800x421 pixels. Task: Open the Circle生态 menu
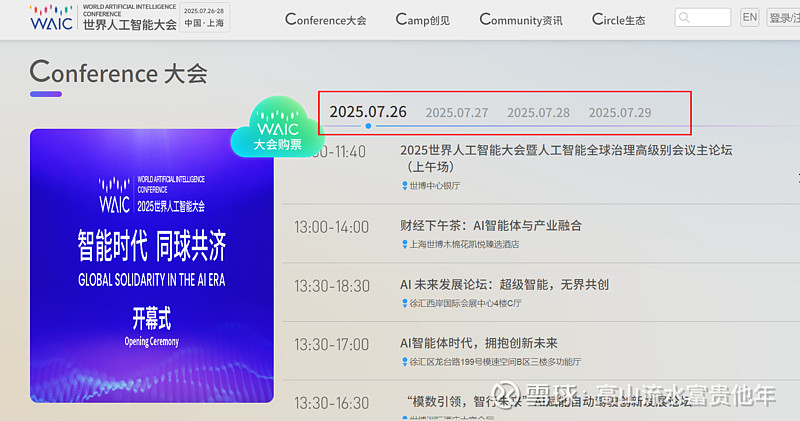click(618, 19)
